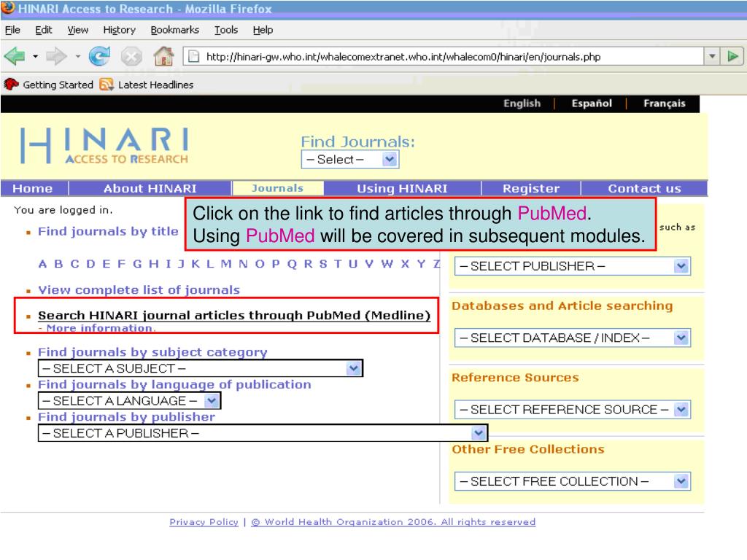The image size is (747, 560).
Task: Select letter M in journal alphabet
Action: 226,264
